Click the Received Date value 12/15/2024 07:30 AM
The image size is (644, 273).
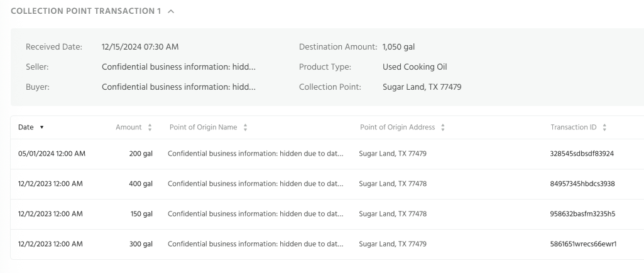coord(142,46)
